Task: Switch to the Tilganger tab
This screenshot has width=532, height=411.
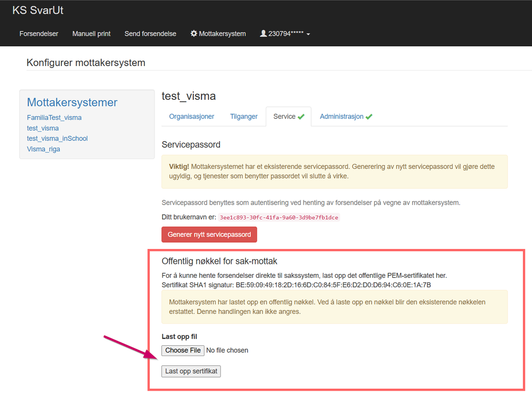Action: click(x=243, y=117)
